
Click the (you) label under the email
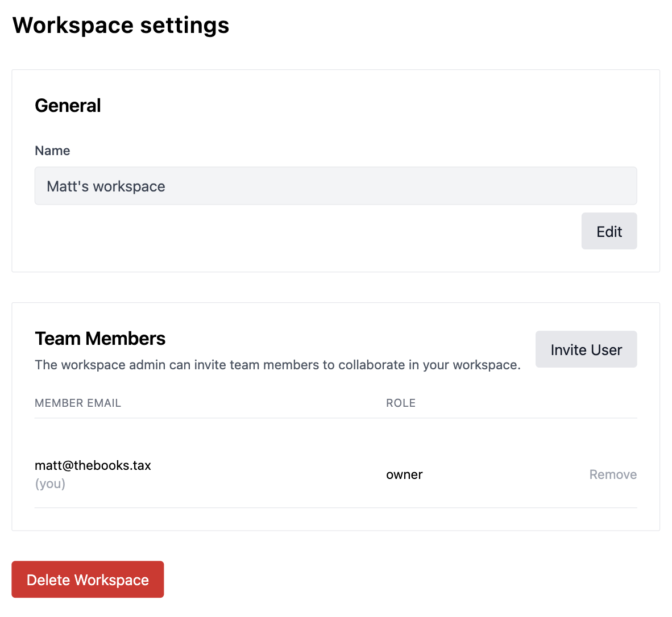tap(50, 483)
